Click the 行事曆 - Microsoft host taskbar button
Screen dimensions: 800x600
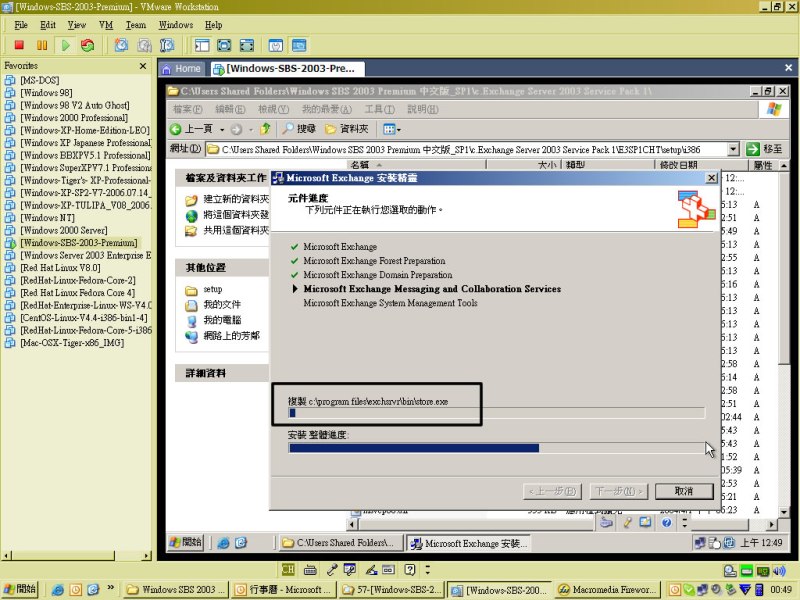click(x=282, y=590)
